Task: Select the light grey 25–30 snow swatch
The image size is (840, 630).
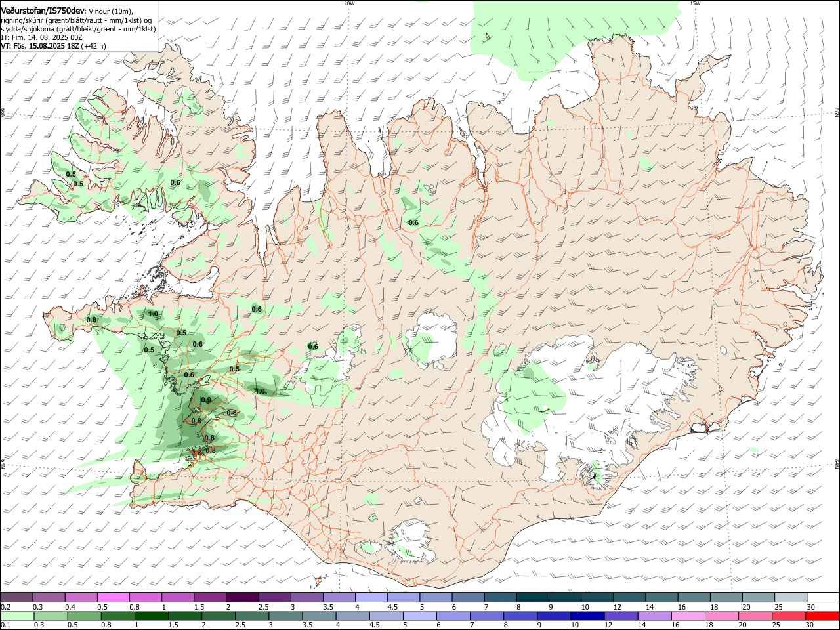Action: (790, 598)
